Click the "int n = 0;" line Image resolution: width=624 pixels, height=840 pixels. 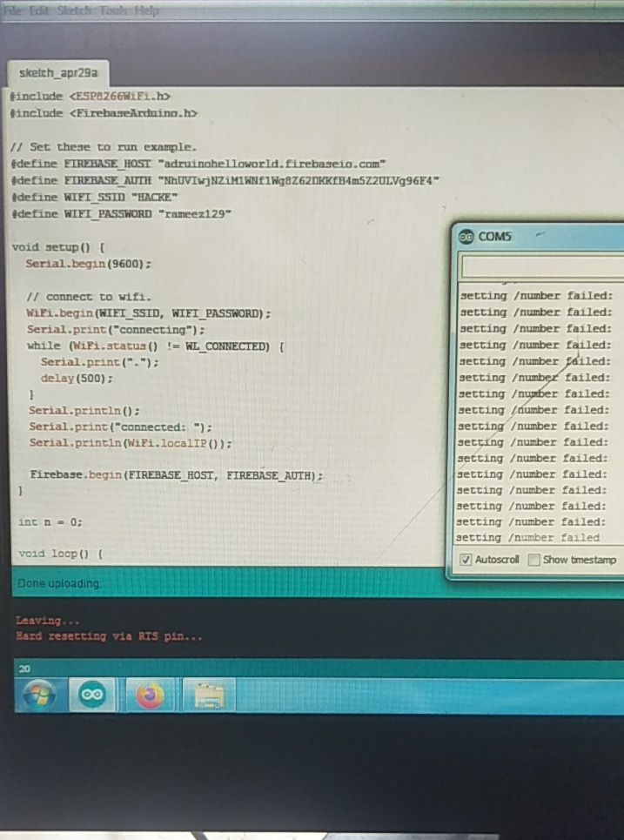[x=50, y=521]
